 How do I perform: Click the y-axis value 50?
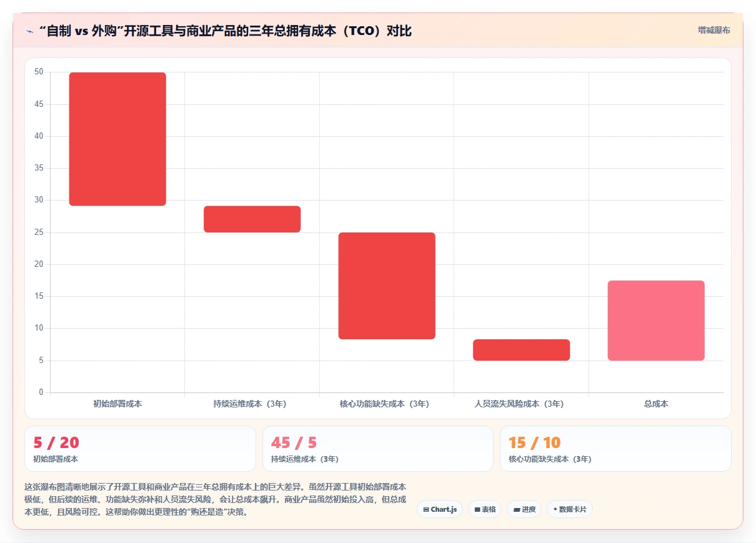coord(39,72)
